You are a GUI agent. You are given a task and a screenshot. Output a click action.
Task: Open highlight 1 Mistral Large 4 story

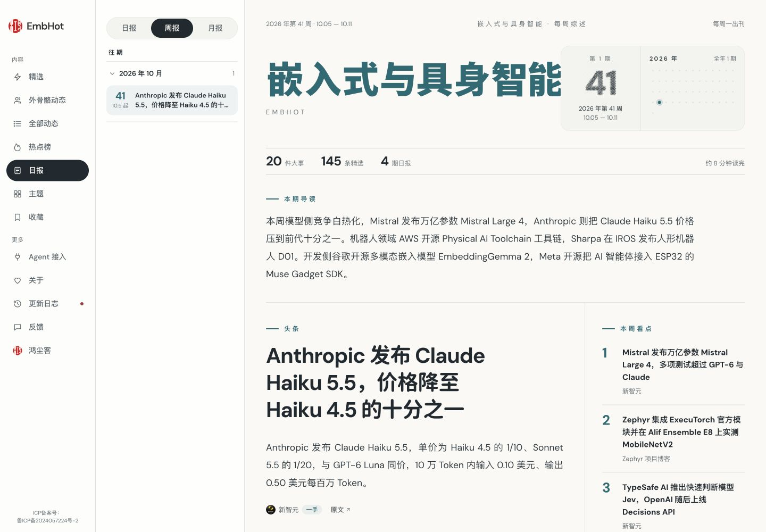[673, 371]
